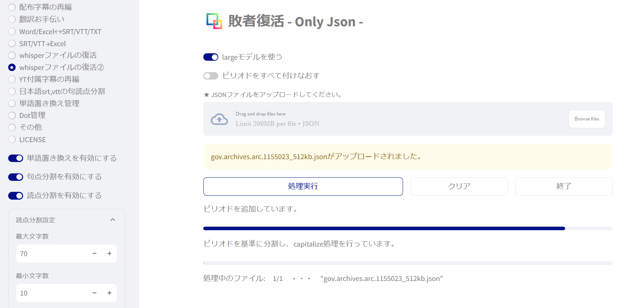Disable 単語置き換えを有効にする toggle
Screen dimensions: 644x308
tap(16, 158)
